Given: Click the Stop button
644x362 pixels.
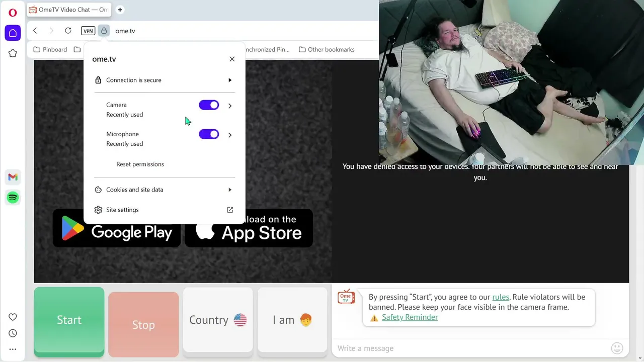Looking at the screenshot, I should (x=143, y=325).
